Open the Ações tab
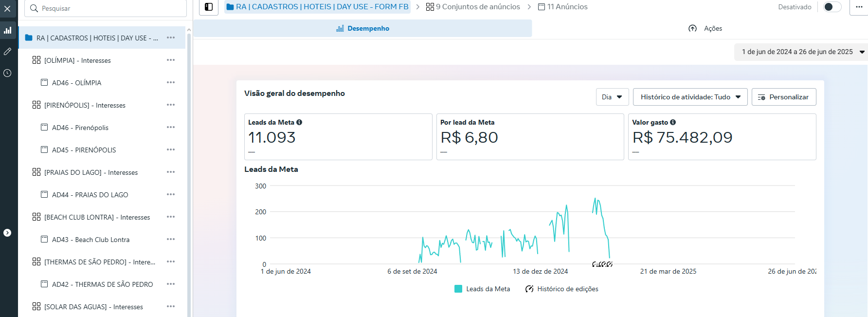 tap(705, 28)
